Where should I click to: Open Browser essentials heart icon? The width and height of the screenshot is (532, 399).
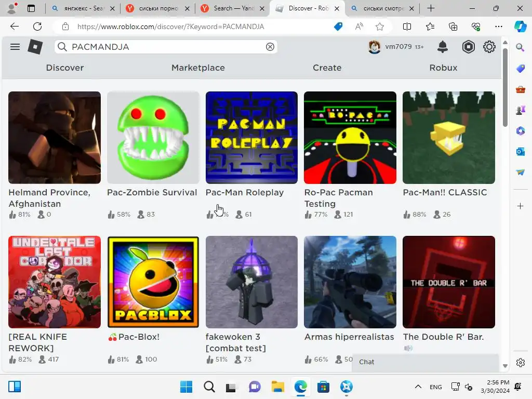(x=476, y=26)
